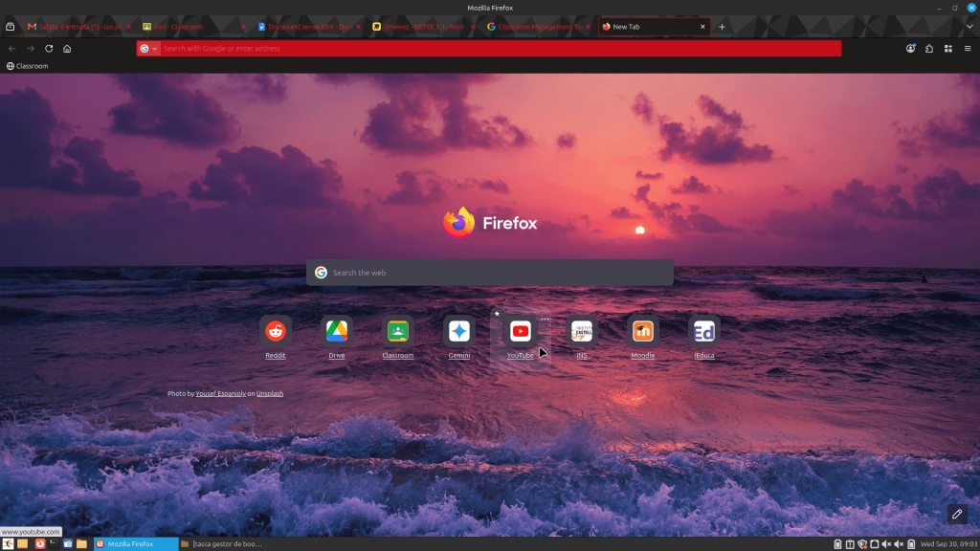Image resolution: width=980 pixels, height=551 pixels.
Task: Click the shield security tray icon
Action: point(862,544)
